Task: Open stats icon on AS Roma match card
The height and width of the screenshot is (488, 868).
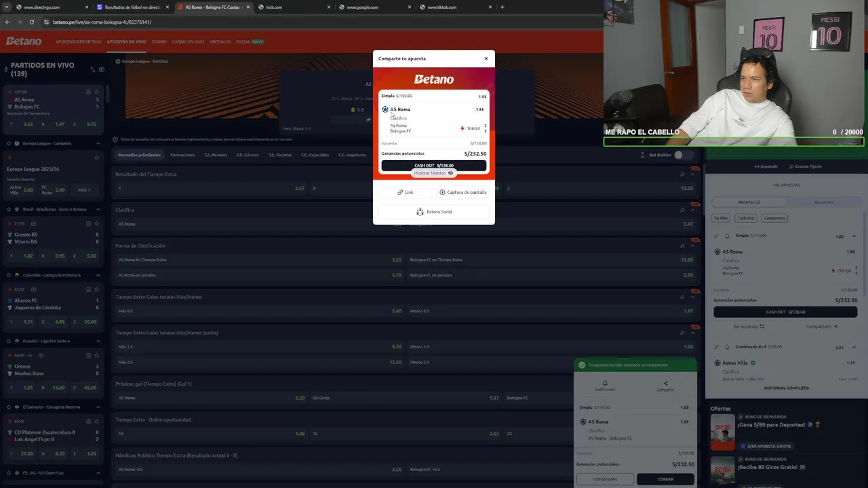Action: pyautogui.click(x=88, y=91)
